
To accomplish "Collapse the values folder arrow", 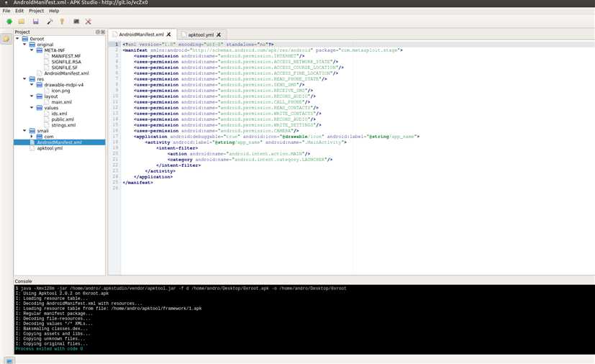I will [x=32, y=107].
